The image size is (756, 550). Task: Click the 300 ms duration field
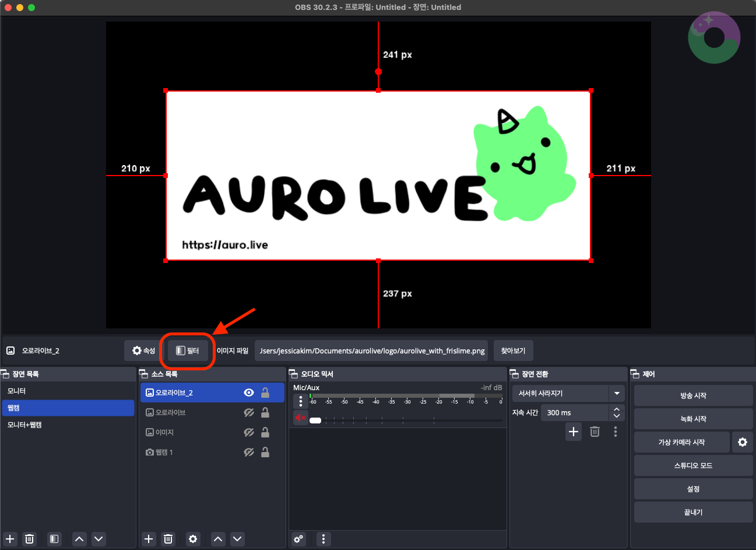point(575,412)
